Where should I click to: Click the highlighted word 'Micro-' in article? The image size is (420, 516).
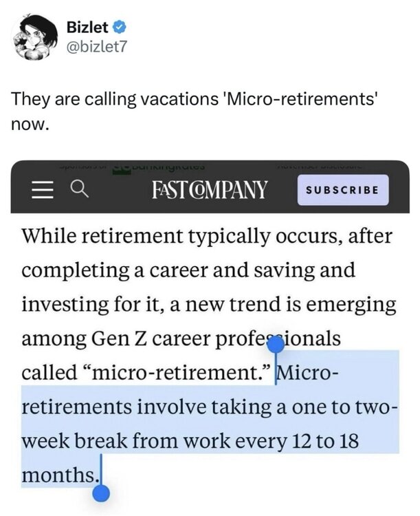[307, 373]
